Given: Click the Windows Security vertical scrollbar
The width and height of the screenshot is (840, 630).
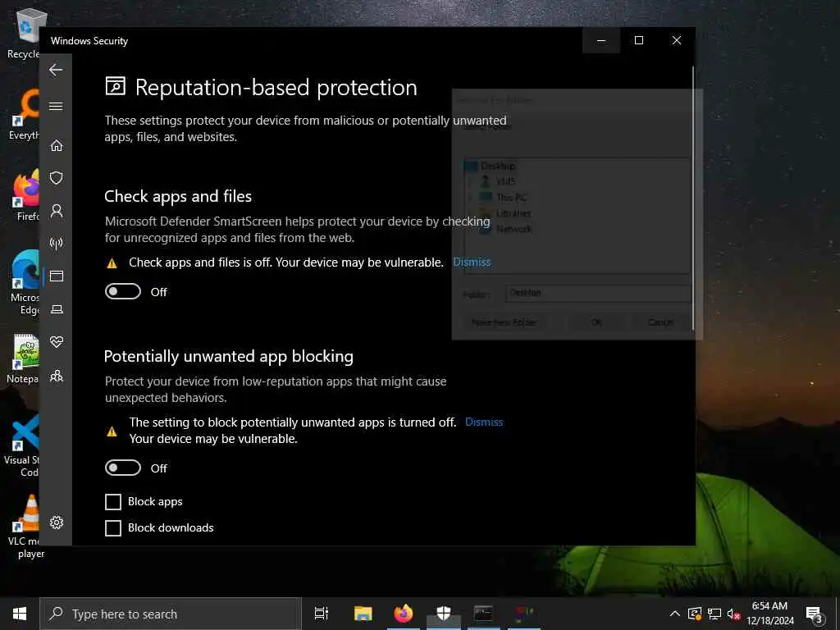Looking at the screenshot, I should (692, 199).
